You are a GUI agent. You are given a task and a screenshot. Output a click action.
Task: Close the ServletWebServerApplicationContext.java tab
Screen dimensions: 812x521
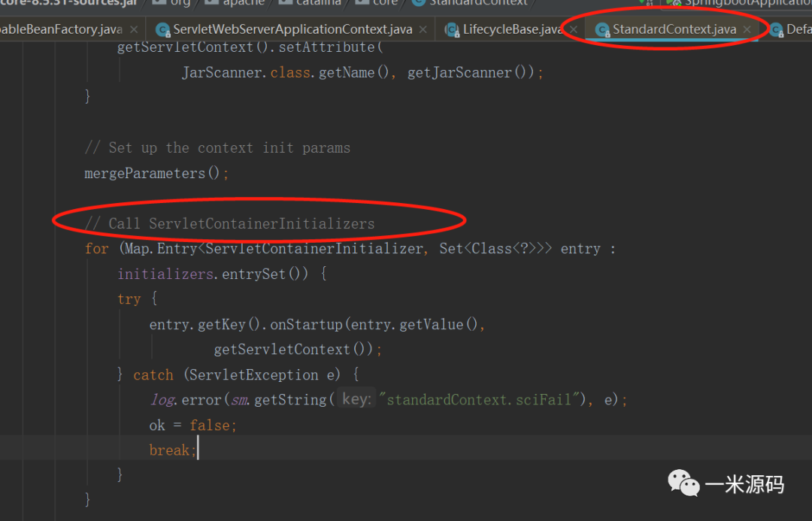(423, 30)
